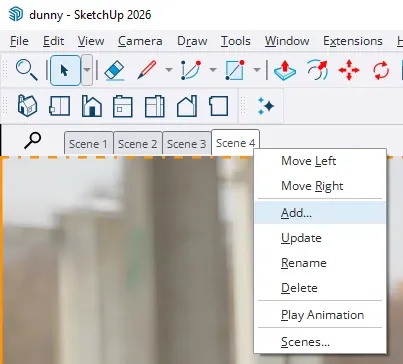This screenshot has height=364, width=403.
Task: Open the Draw menu
Action: (x=192, y=41)
